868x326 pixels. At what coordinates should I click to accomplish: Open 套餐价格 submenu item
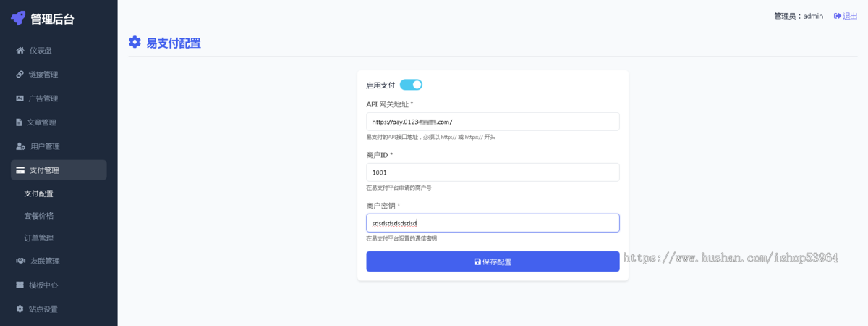coord(39,216)
